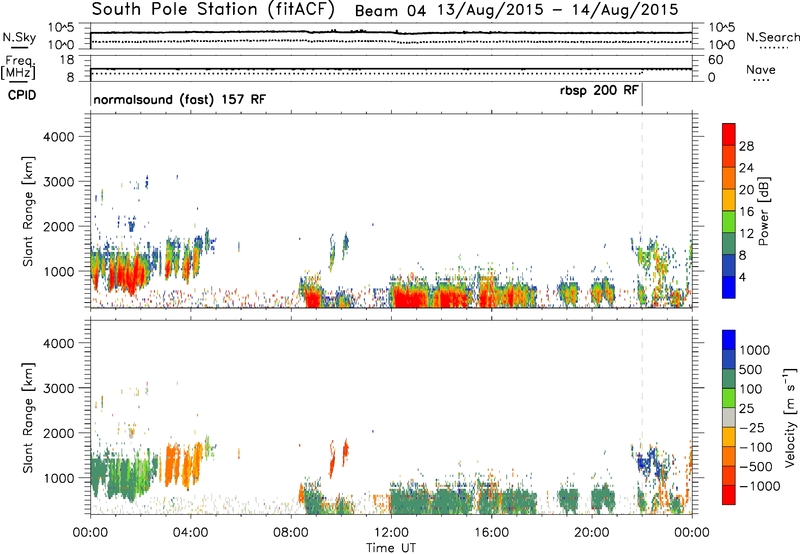Click the -1000 label on the Velocity scale
This screenshot has width=800, height=554.
[x=760, y=486]
